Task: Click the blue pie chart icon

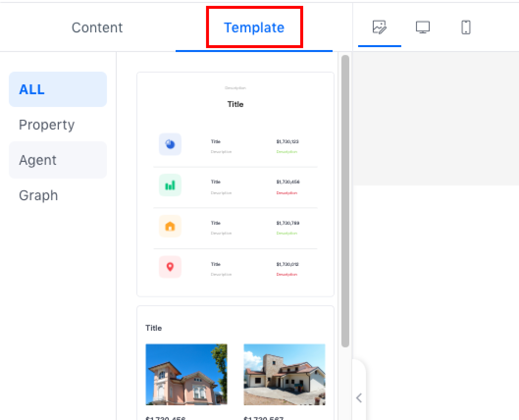Action: tap(170, 144)
